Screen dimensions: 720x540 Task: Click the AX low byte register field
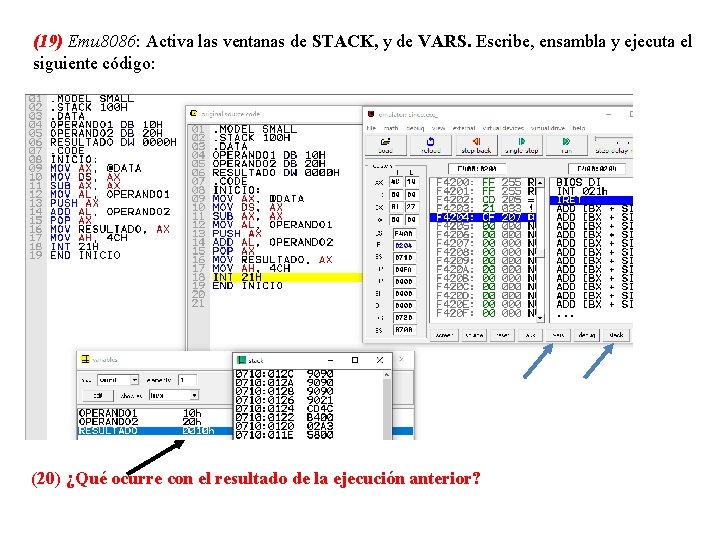pos(411,182)
